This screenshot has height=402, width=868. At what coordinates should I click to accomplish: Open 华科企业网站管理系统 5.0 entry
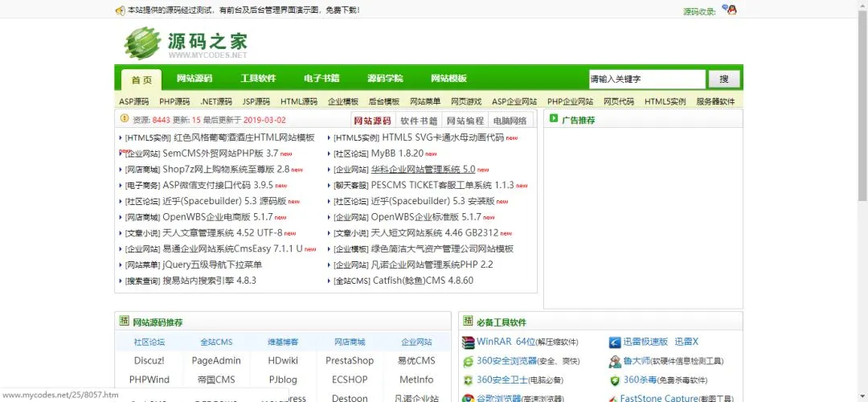423,170
